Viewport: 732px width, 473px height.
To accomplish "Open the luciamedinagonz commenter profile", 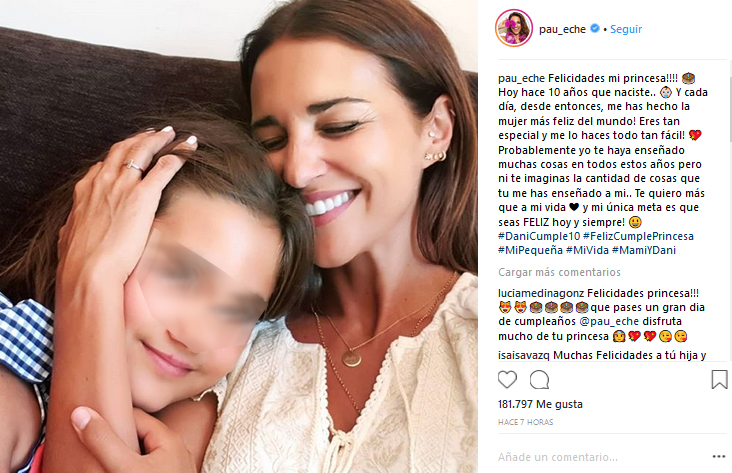I will (x=541, y=293).
